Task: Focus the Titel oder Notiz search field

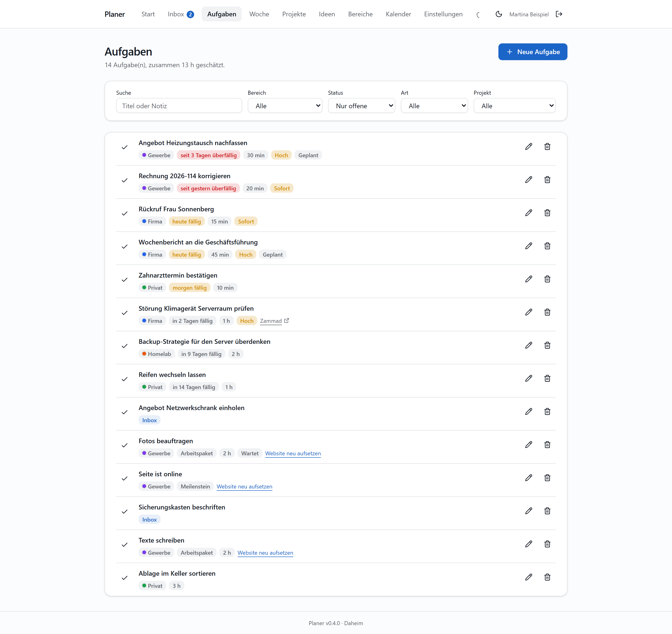Action: click(179, 106)
